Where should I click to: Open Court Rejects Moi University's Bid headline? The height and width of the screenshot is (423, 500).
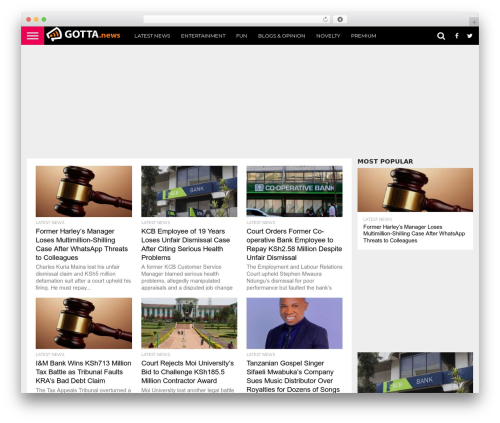[x=187, y=372]
